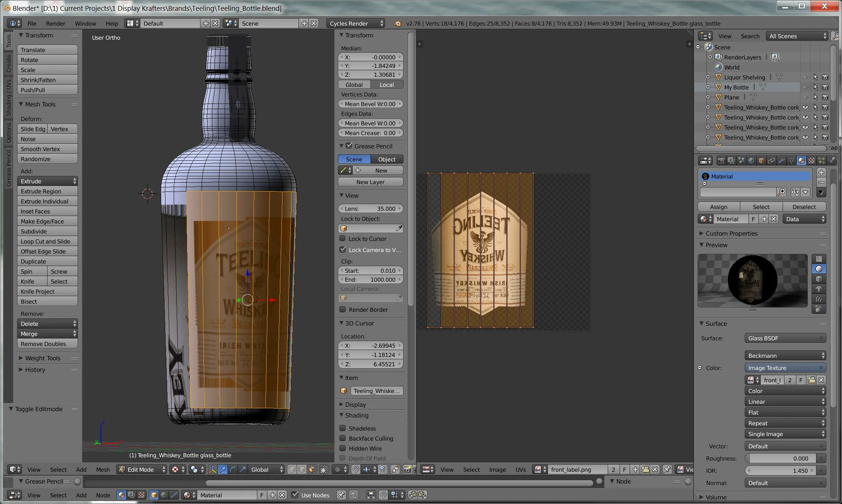Open the Cycles Render engine dropdown
Viewport: 842px width, 504px height.
(x=355, y=23)
